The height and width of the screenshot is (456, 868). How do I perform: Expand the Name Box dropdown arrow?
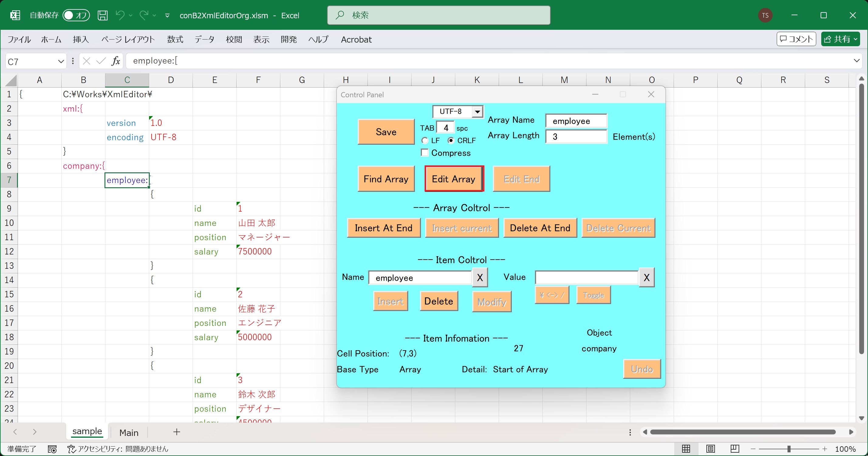pos(61,61)
